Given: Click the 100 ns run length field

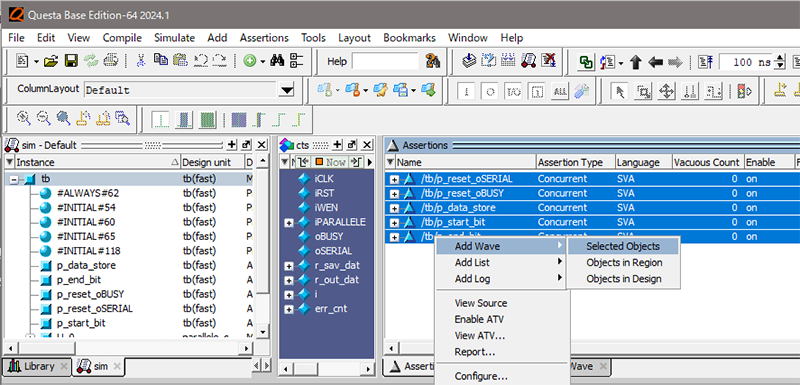Looking at the screenshot, I should (x=746, y=62).
